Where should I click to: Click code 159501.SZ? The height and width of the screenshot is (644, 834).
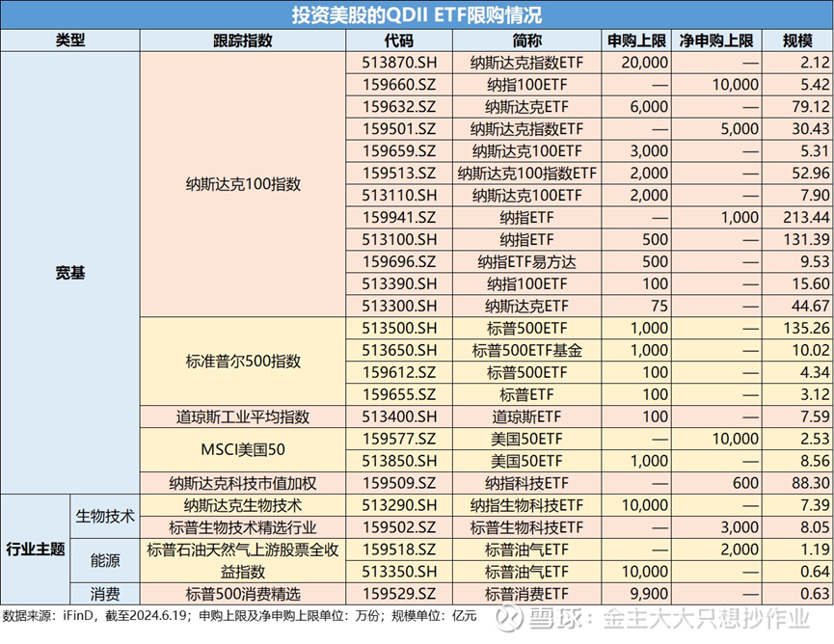[x=399, y=128]
